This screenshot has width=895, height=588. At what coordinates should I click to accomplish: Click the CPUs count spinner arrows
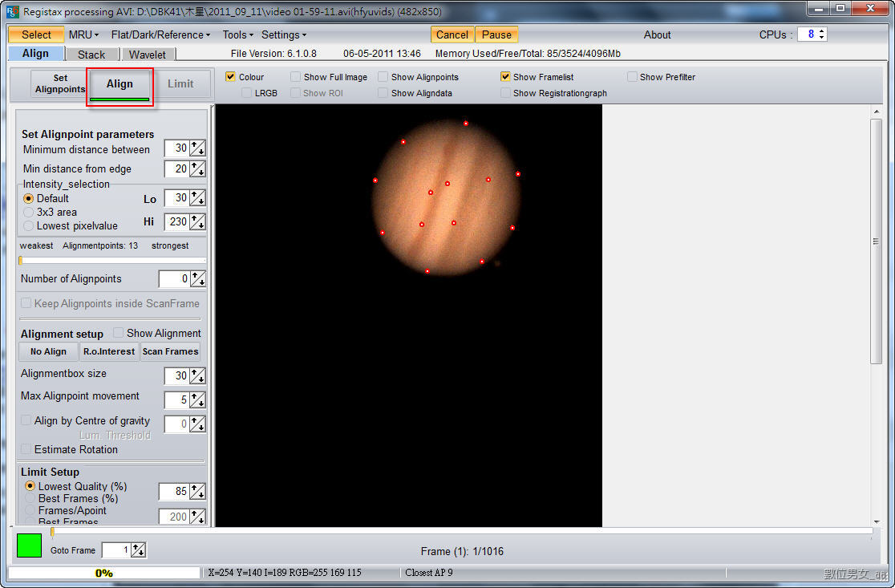(822, 34)
